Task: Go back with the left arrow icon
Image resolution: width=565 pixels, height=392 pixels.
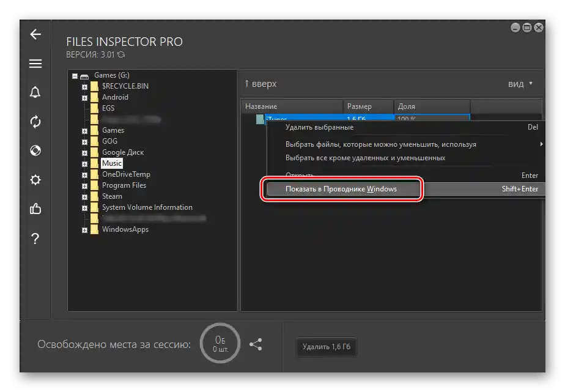Action: coord(35,34)
